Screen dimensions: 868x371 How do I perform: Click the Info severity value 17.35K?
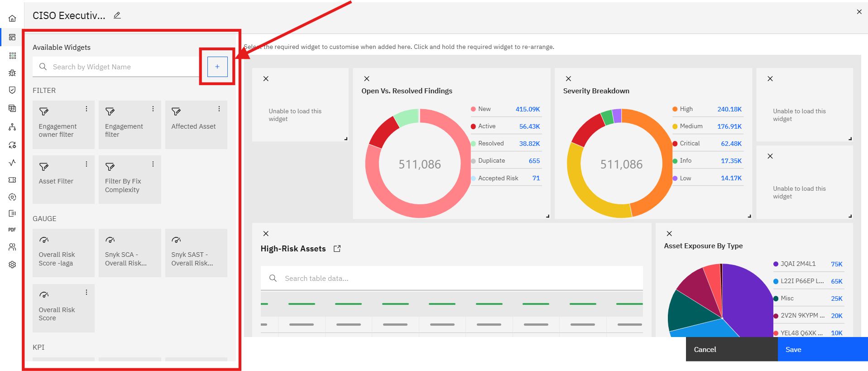coord(731,161)
